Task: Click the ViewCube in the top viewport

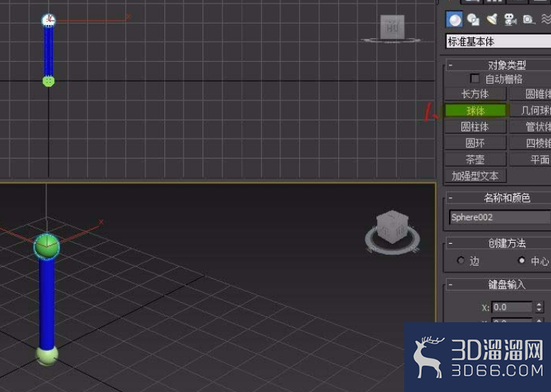Action: 393,26
